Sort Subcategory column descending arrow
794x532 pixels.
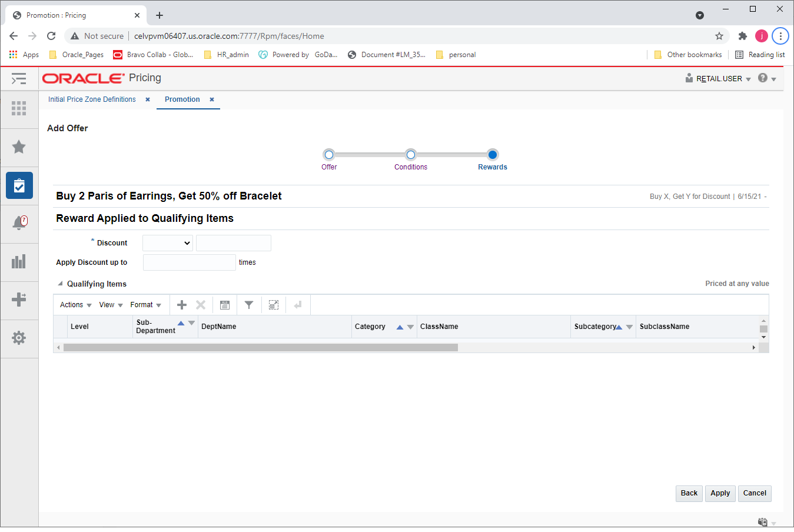(x=629, y=327)
